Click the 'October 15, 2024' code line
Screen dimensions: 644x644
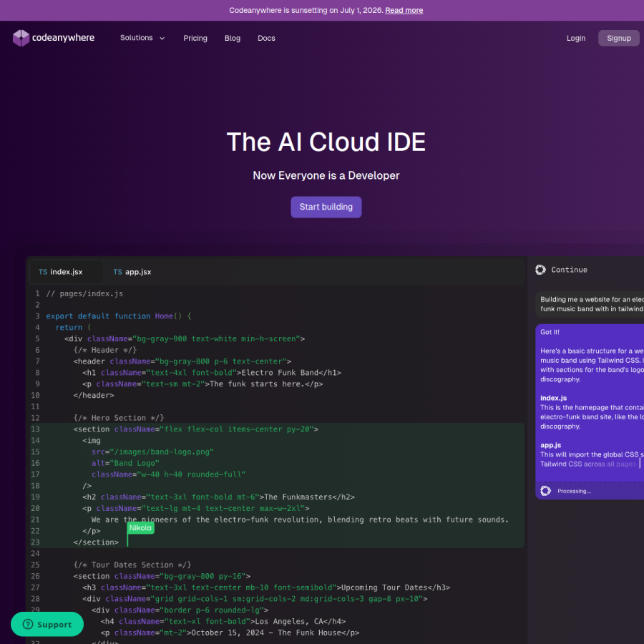(230, 633)
